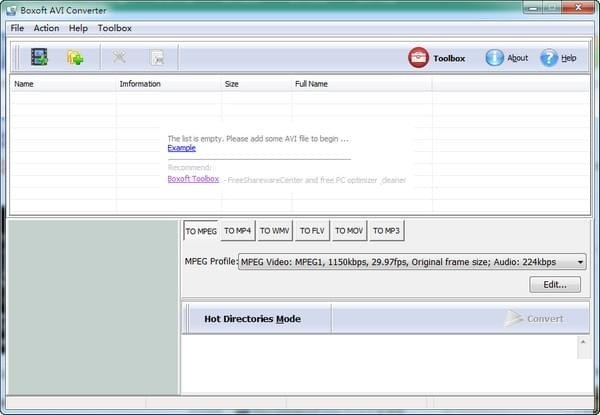Open the Boxoft Toolbox link
This screenshot has height=415, width=600.
(193, 179)
